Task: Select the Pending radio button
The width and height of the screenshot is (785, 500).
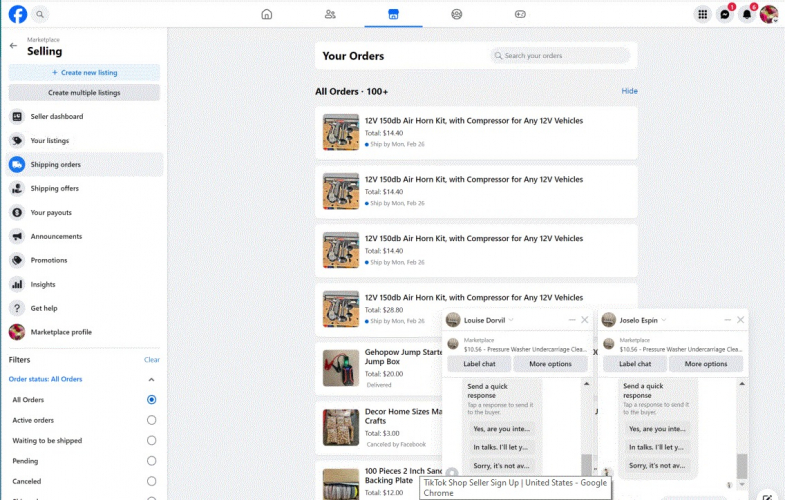Action: (x=151, y=461)
